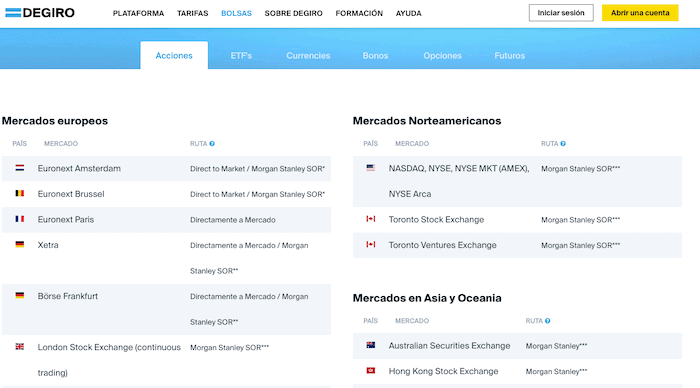This screenshot has width=700, height=388.
Task: Click the Belgium flag beside Euronext Brussel
Action: [x=20, y=193]
